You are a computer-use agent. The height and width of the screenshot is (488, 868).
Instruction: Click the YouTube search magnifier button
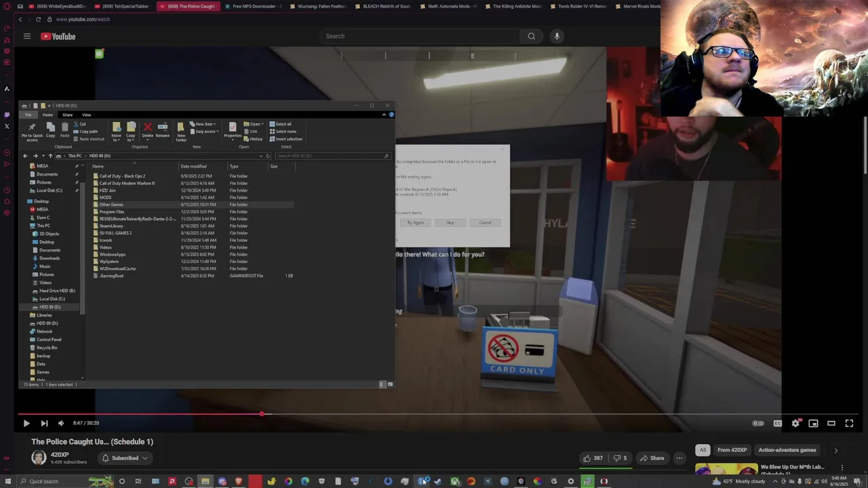531,36
